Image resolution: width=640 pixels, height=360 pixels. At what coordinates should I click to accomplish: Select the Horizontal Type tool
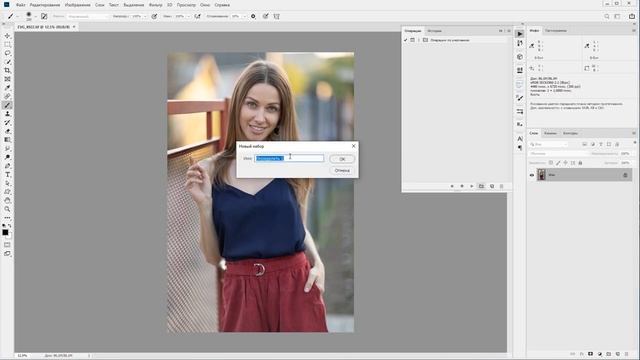point(7,174)
